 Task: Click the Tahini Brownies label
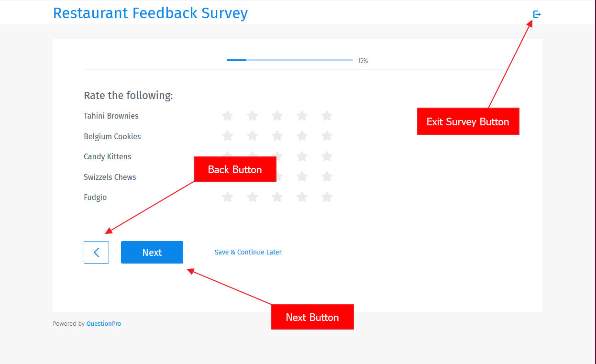point(111,116)
